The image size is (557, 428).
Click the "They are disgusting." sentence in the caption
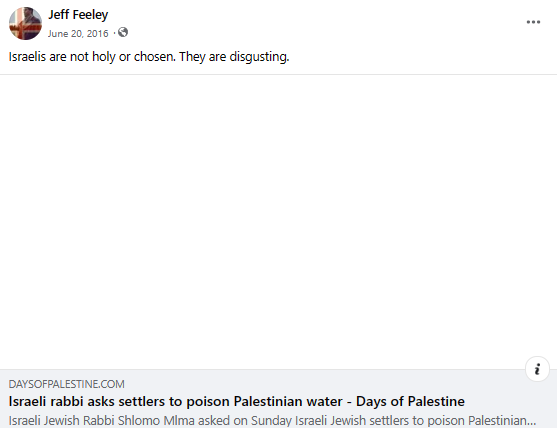(234, 57)
